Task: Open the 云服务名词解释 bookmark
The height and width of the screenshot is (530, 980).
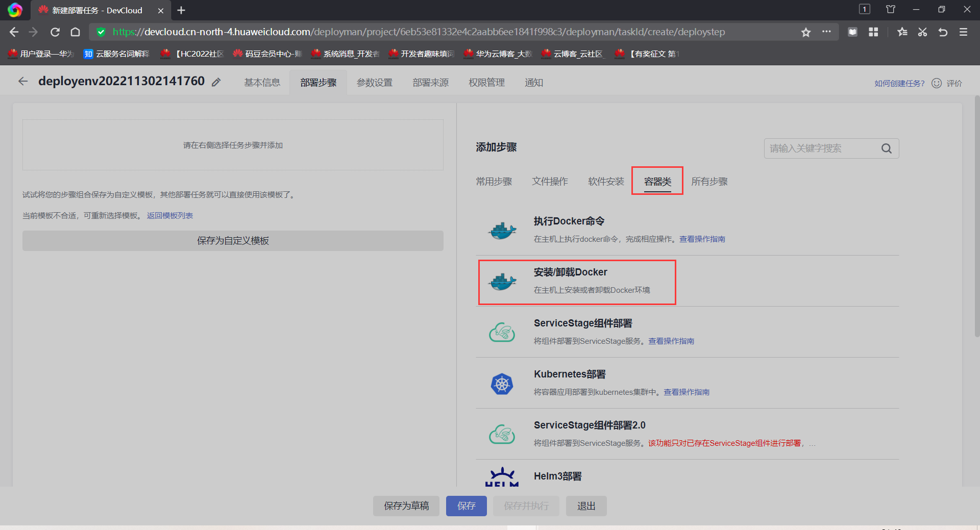Action: click(117, 54)
